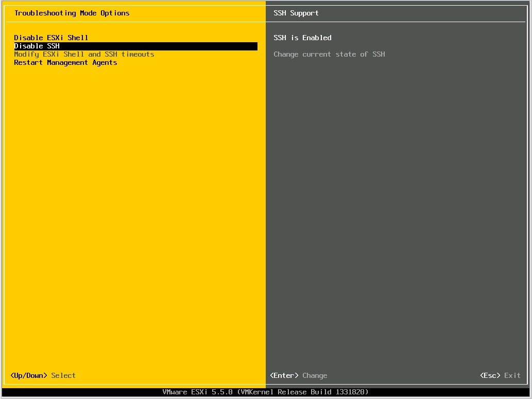
Task: Choose Modify ESXi Shell and SSH timeouts
Action: coord(84,54)
